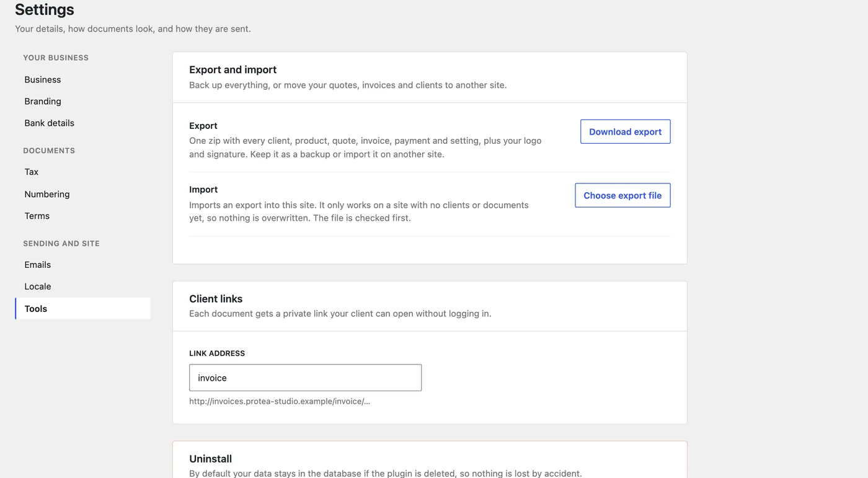Select the Tools sidebar item
This screenshot has height=478, width=868.
tap(82, 309)
